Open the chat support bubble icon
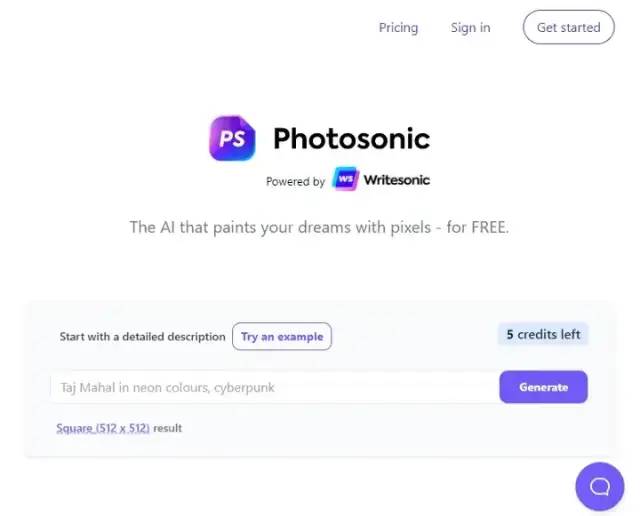640x516 pixels. 600,486
